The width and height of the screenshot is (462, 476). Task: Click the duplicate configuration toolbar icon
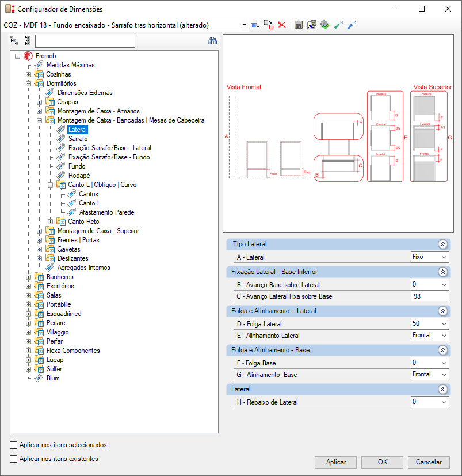[x=269, y=25]
